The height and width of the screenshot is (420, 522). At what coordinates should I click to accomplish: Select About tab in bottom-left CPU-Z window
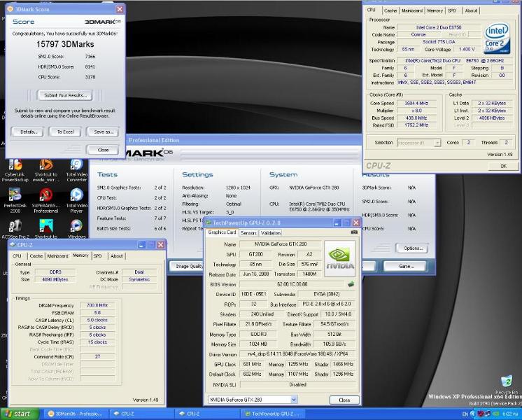[x=117, y=255]
